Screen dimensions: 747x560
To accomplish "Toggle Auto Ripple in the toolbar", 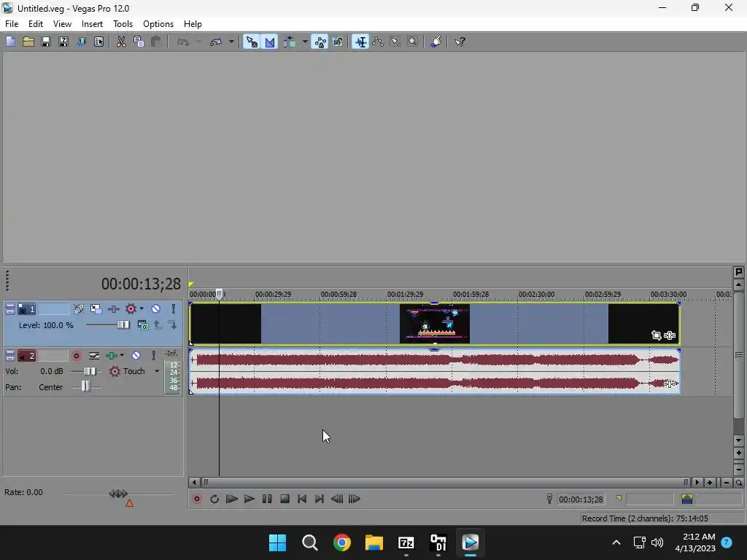I will (289, 42).
